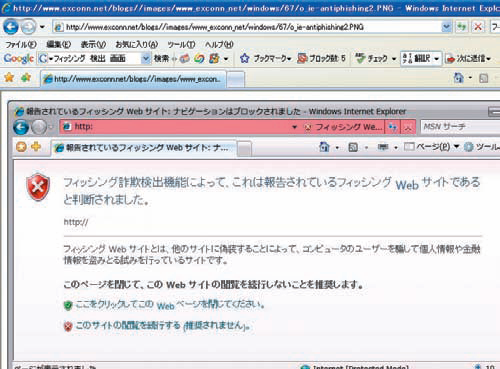Click the red X Stop icon in the outer address bar
The image size is (500, 369).
[478, 27]
